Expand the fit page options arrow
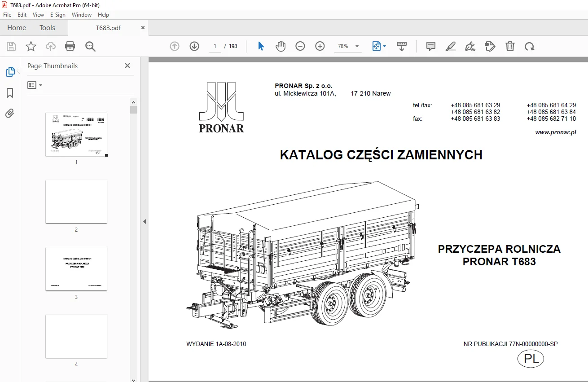 click(x=385, y=46)
